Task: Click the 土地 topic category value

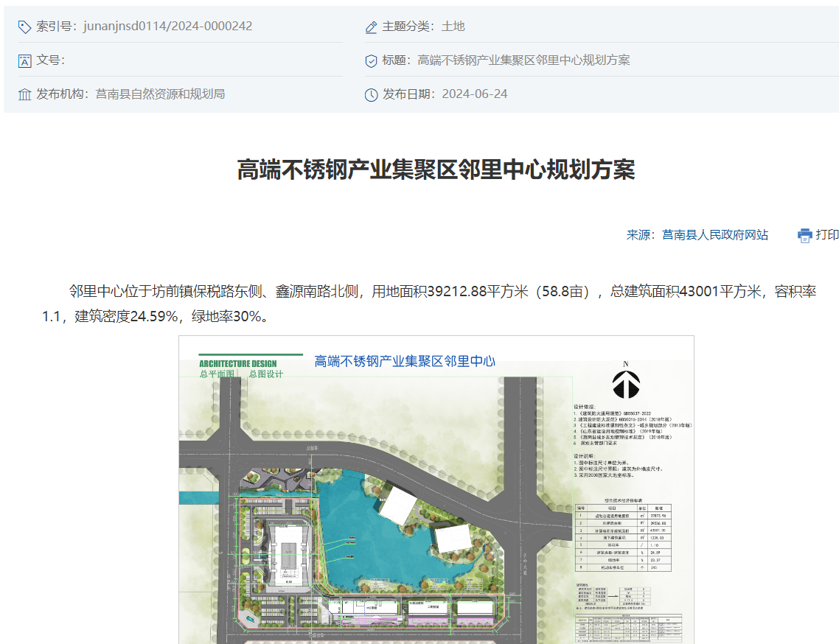Action: pyautogui.click(x=453, y=27)
